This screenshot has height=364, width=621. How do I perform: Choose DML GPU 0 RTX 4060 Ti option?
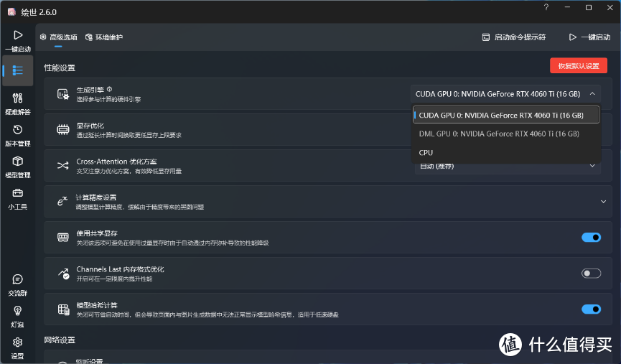pos(506,134)
